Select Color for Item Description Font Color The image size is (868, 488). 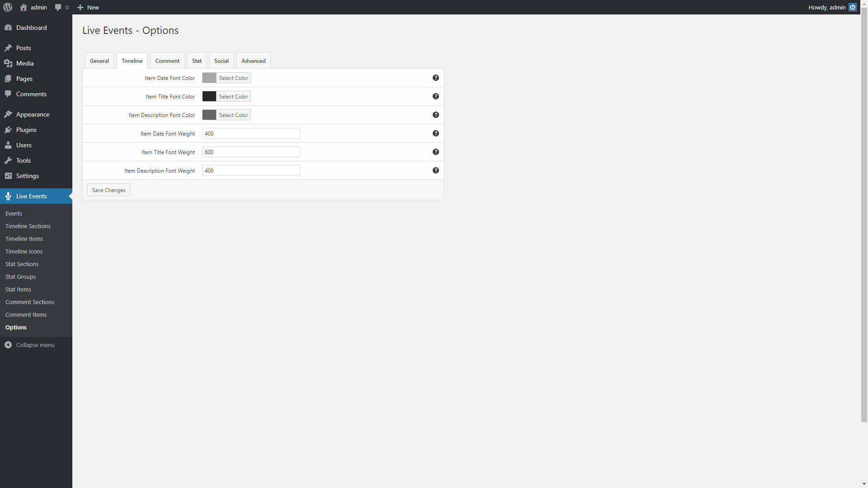[233, 115]
